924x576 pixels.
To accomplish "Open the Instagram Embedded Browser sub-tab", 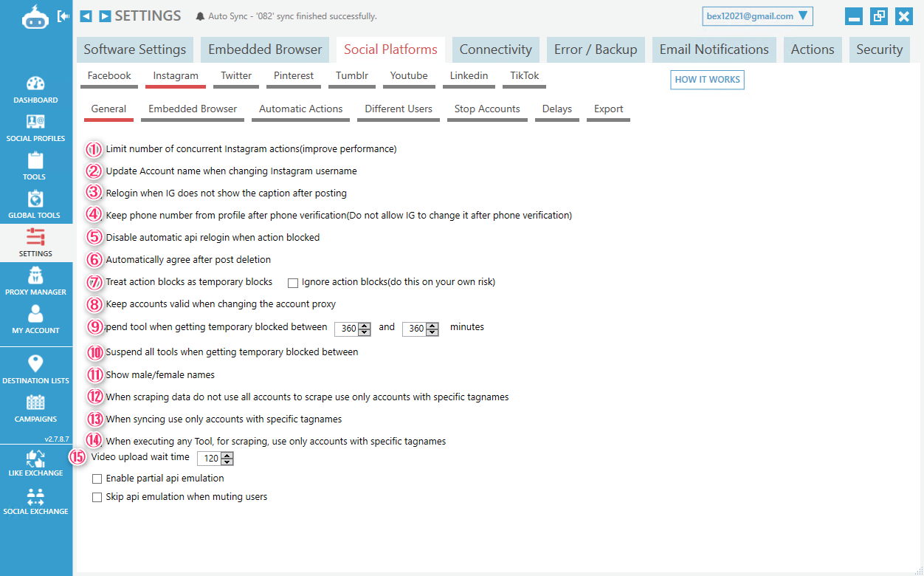I will pos(193,110).
